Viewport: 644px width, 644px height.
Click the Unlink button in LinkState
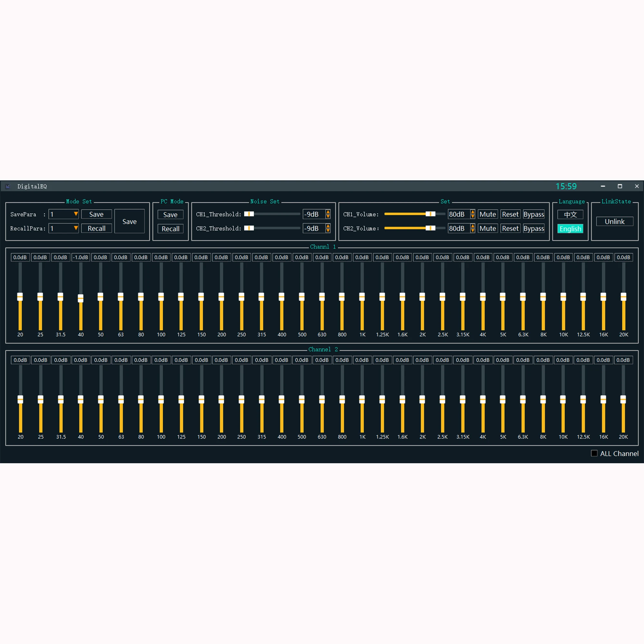(x=614, y=222)
